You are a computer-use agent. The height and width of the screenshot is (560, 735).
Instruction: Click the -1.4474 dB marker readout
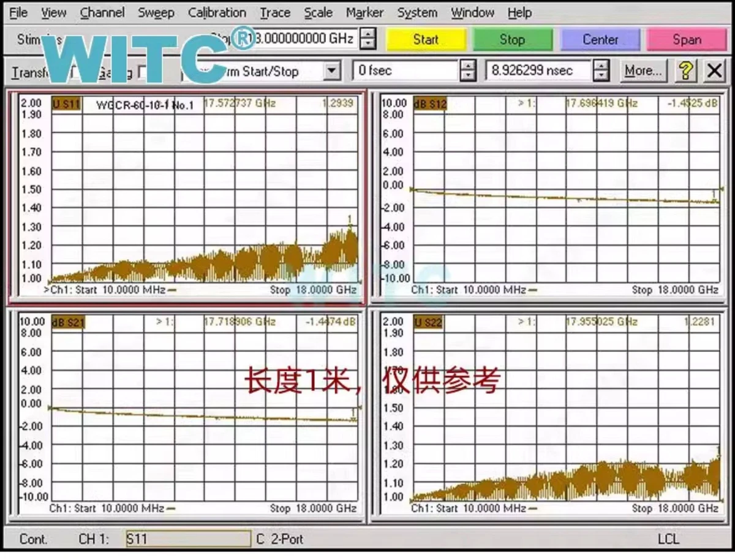[x=331, y=322]
